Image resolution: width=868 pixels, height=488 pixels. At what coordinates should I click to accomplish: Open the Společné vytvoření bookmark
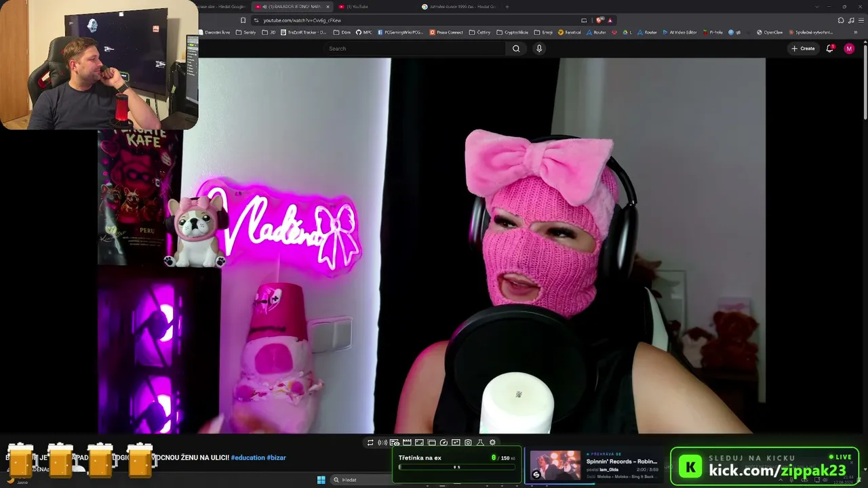click(x=811, y=33)
